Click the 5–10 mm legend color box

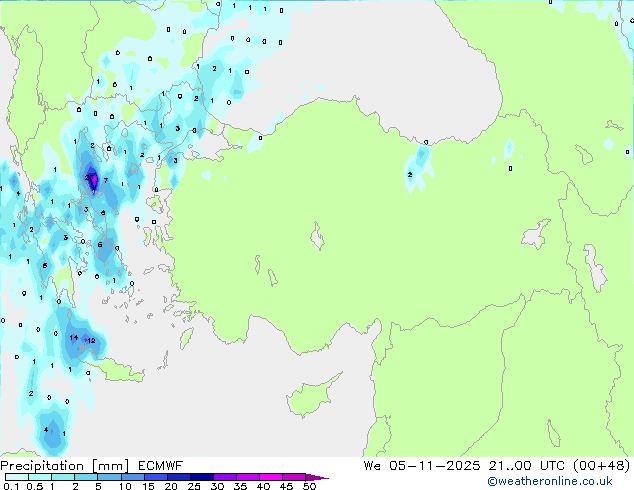point(109,477)
